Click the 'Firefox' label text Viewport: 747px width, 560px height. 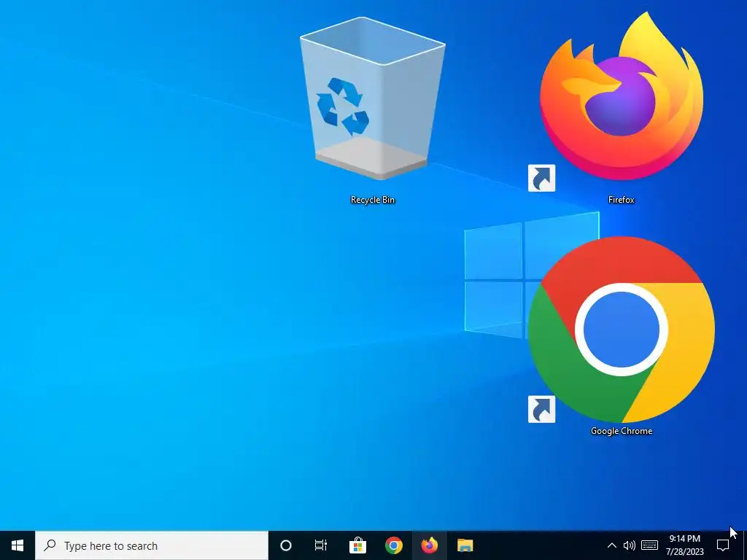point(622,200)
